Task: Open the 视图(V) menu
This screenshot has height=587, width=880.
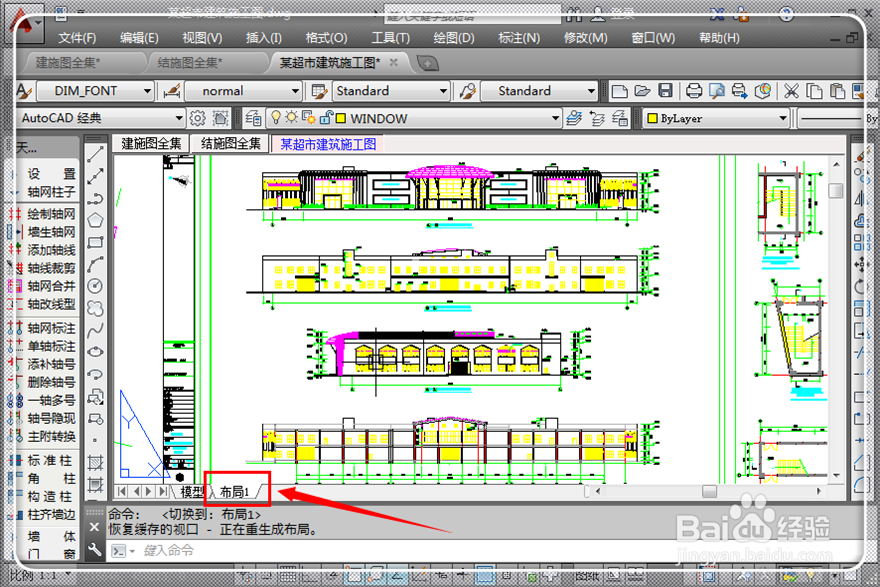Action: [x=202, y=38]
